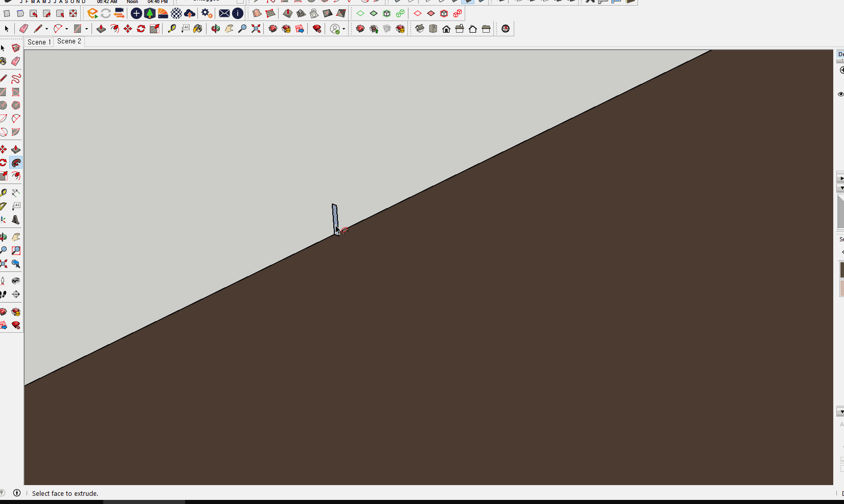Activate the Look Around eye tool

[x=16, y=281]
